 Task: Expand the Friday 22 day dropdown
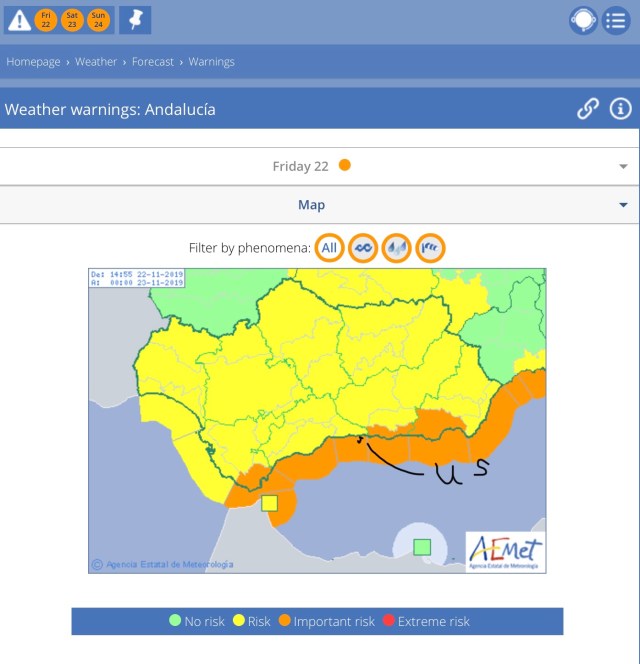pyautogui.click(x=623, y=167)
